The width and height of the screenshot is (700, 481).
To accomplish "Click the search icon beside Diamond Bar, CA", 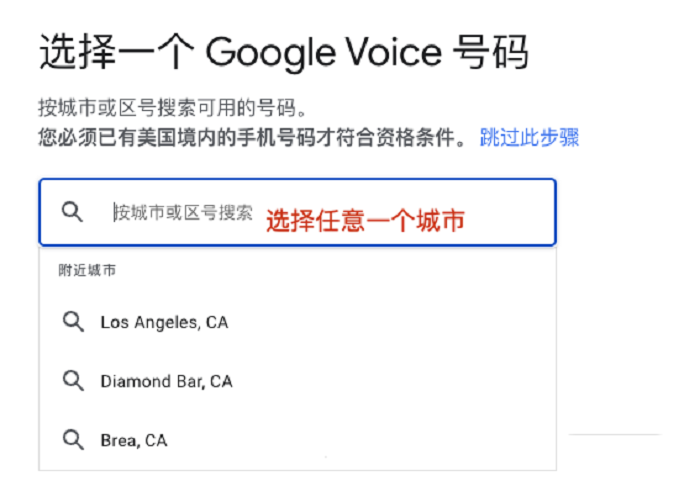I will tap(73, 381).
